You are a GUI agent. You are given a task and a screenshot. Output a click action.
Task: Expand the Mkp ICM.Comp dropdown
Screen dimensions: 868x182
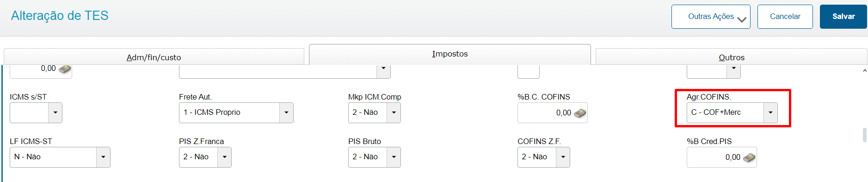pyautogui.click(x=394, y=113)
